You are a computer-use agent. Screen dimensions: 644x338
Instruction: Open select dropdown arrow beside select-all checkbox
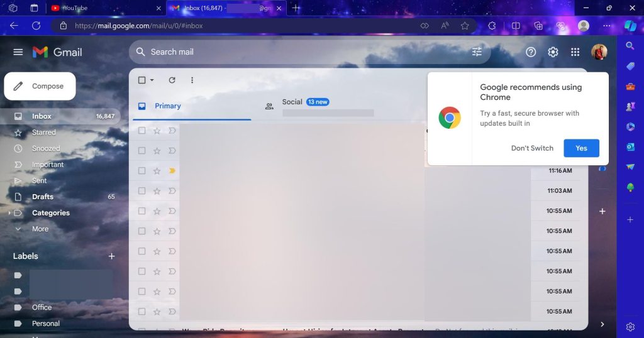[x=152, y=80]
